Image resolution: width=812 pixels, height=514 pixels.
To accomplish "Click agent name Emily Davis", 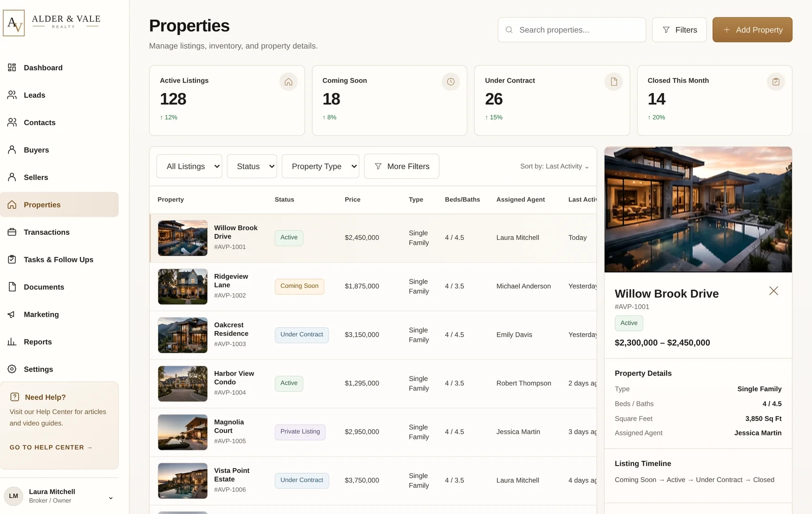I will pyautogui.click(x=514, y=335).
